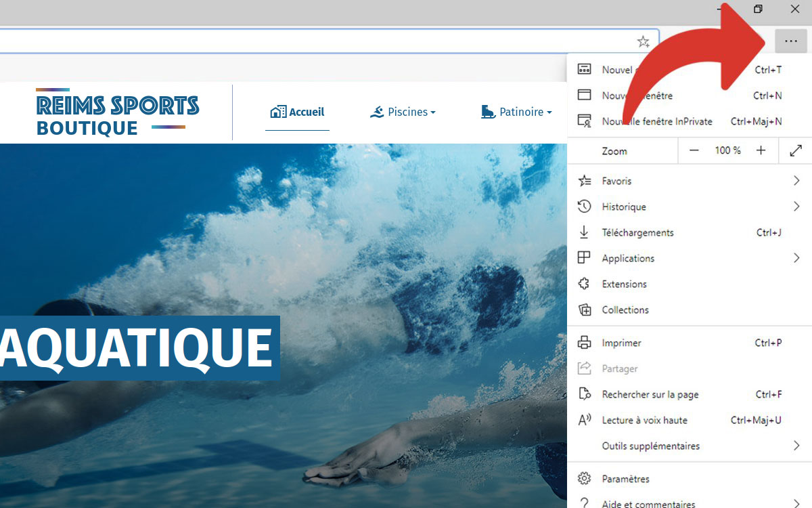Viewport: 812px width, 508px height.
Task: Go to Accueil home link
Action: pos(298,112)
